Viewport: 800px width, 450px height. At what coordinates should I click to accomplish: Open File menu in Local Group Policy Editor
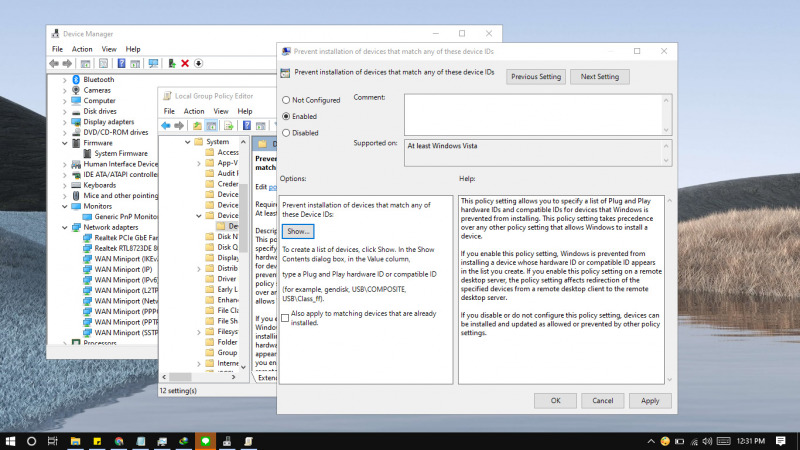[169, 111]
